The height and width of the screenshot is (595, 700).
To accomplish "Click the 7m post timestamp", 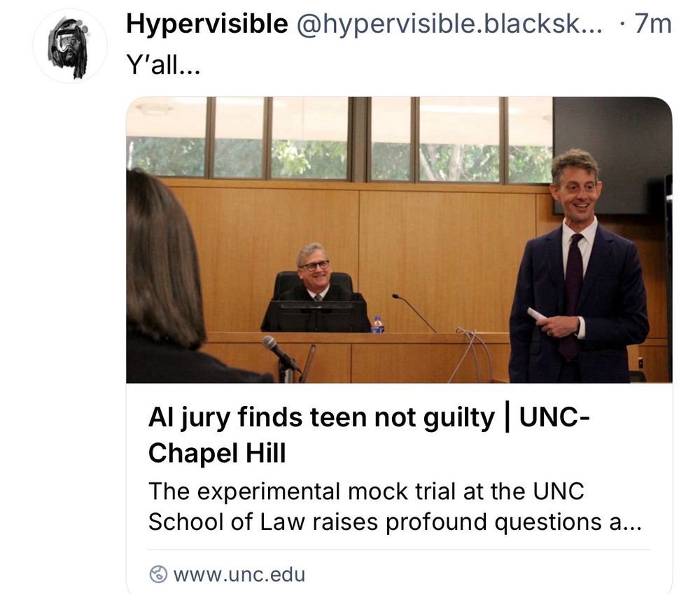I will click(653, 24).
